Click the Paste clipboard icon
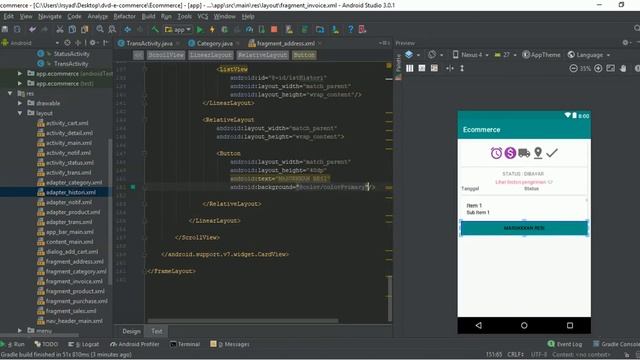The image size is (640, 360). [x=84, y=29]
